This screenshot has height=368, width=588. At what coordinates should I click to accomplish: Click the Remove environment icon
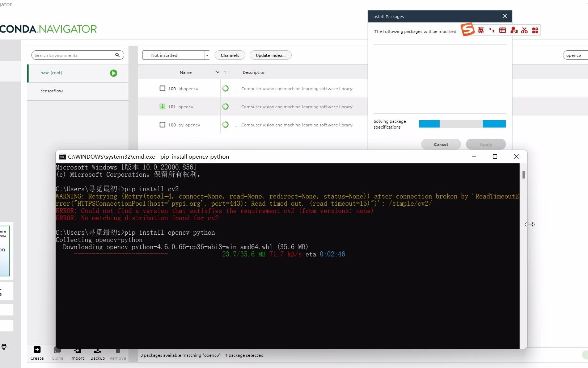coord(117,351)
